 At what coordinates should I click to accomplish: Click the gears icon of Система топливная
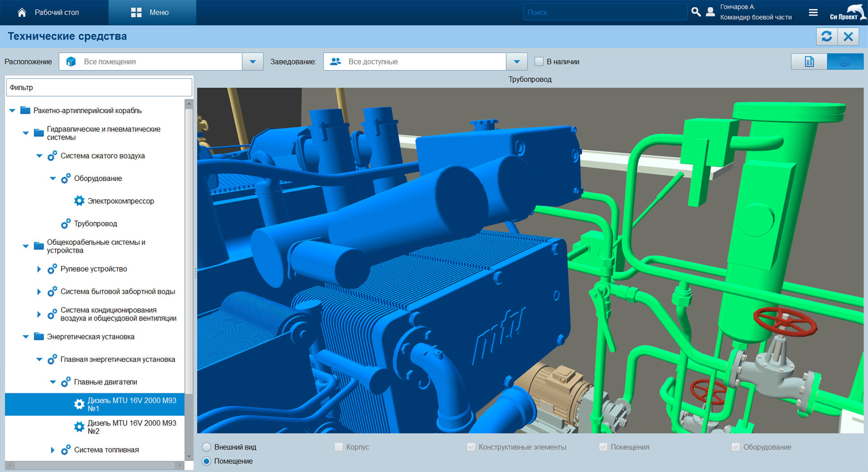[66, 450]
